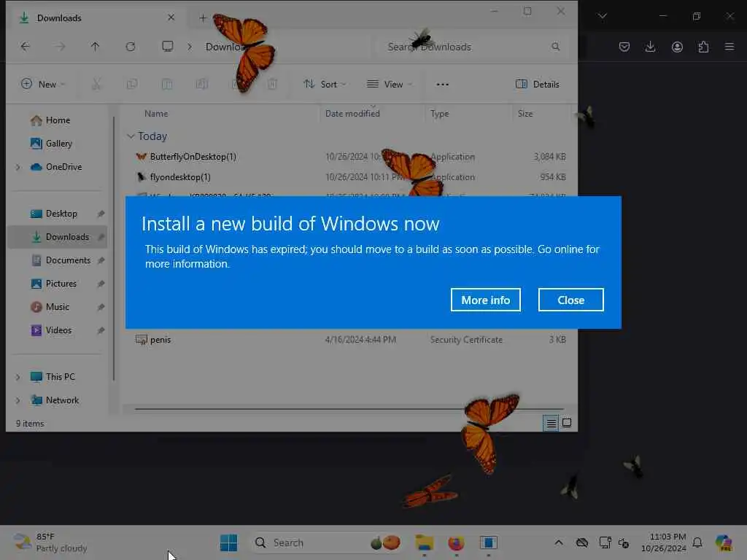Unpin Desktop via its pin icon
Screen dimensions: 747x560
tap(101, 214)
